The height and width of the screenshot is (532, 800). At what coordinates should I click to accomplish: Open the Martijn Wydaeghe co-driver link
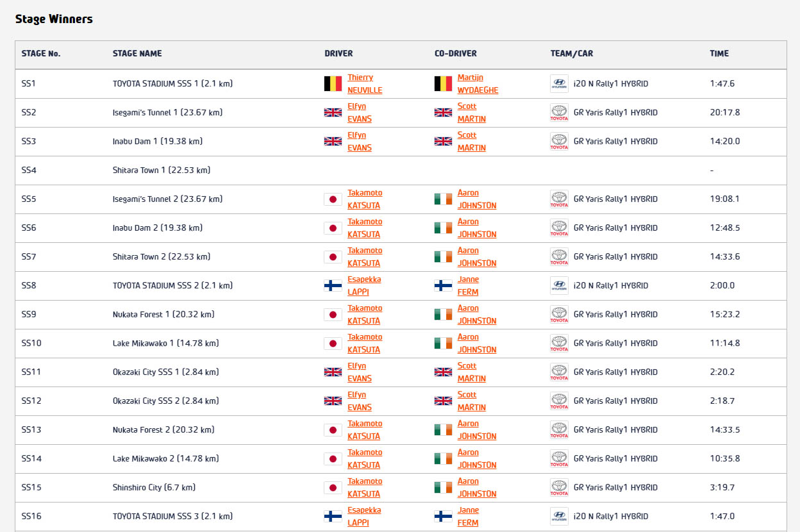pyautogui.click(x=478, y=84)
